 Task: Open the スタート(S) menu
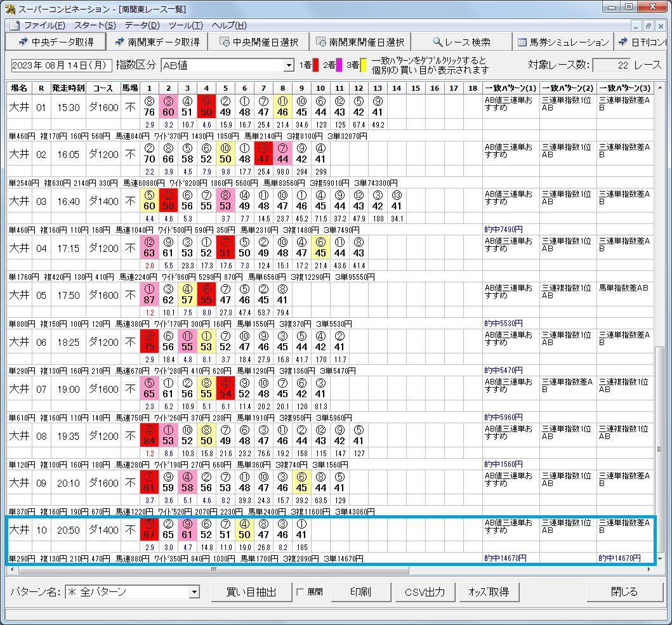click(x=95, y=25)
